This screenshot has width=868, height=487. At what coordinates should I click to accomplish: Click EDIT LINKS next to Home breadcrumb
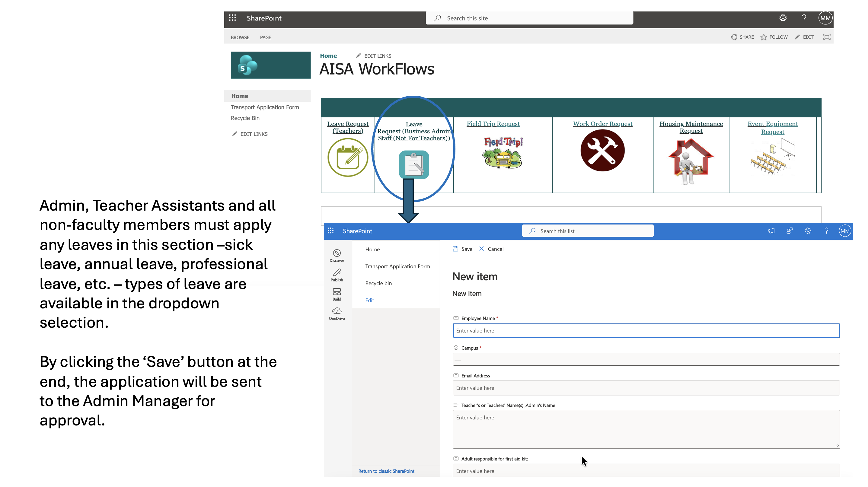pos(373,56)
